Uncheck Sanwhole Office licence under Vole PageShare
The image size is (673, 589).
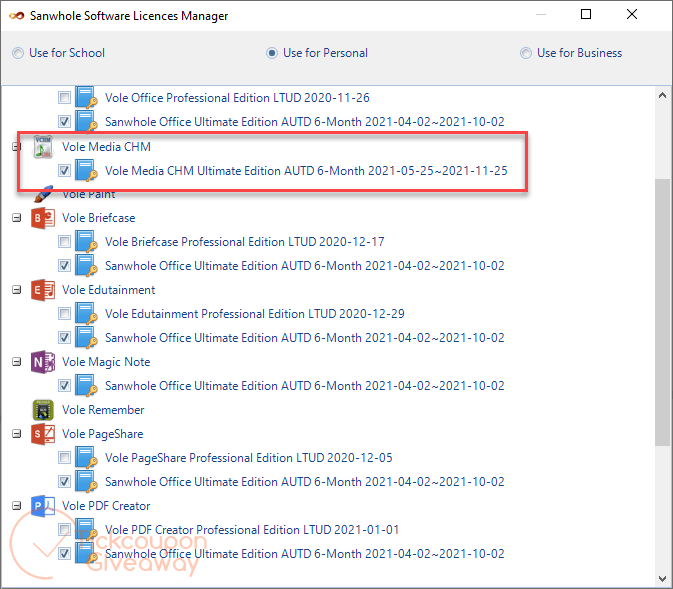click(x=64, y=482)
